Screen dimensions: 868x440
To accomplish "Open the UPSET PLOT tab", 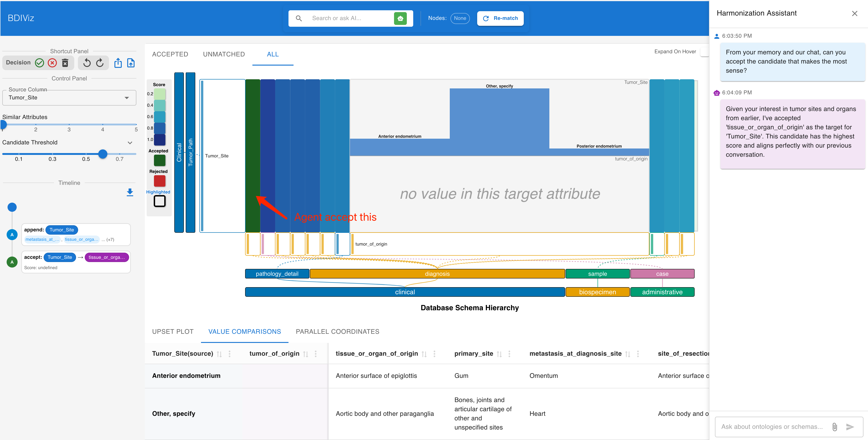I will tap(172, 331).
